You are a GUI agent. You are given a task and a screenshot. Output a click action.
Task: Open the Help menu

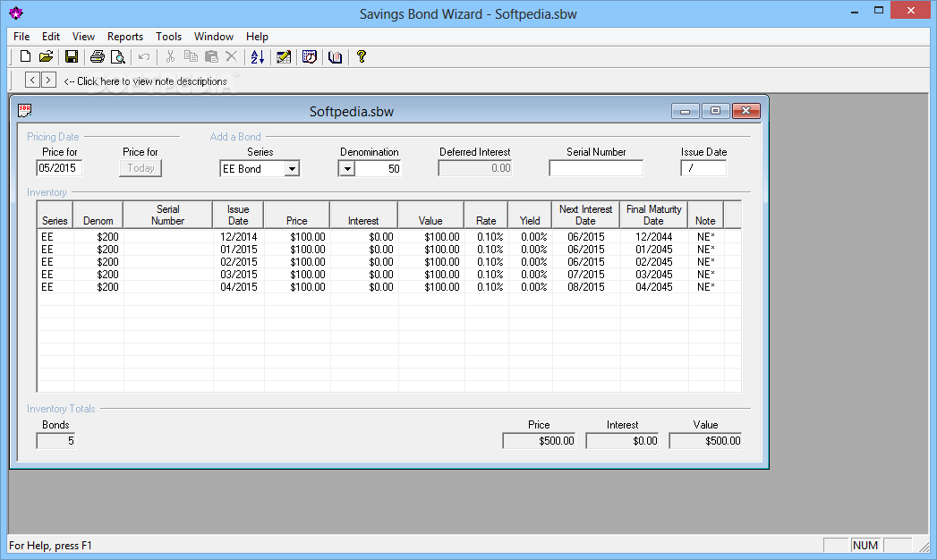coord(257,37)
